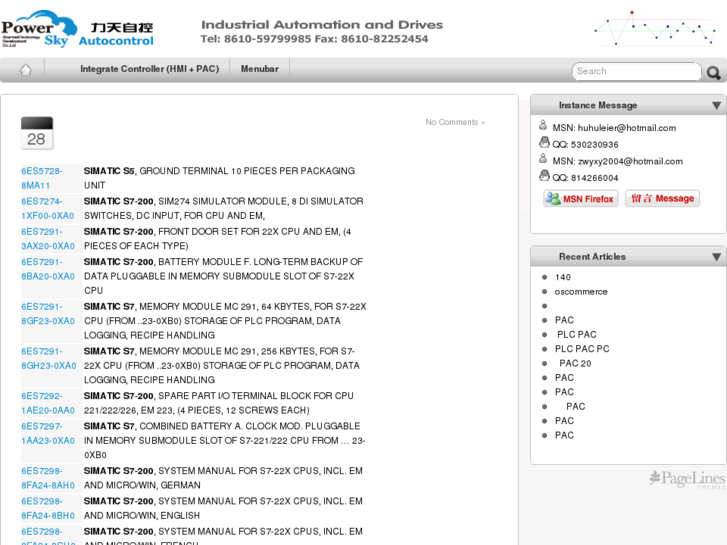This screenshot has width=727, height=545.
Task: Click the search magnifier icon
Action: point(714,72)
